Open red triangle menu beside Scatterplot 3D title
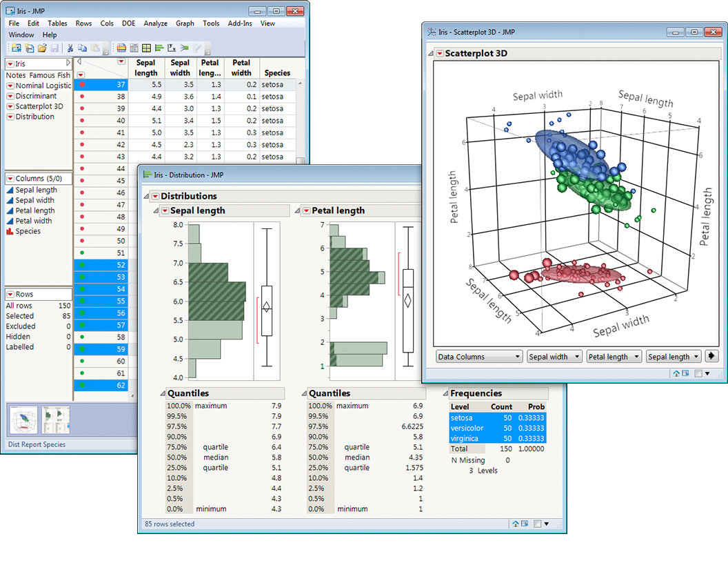This screenshot has width=728, height=563. (x=439, y=53)
